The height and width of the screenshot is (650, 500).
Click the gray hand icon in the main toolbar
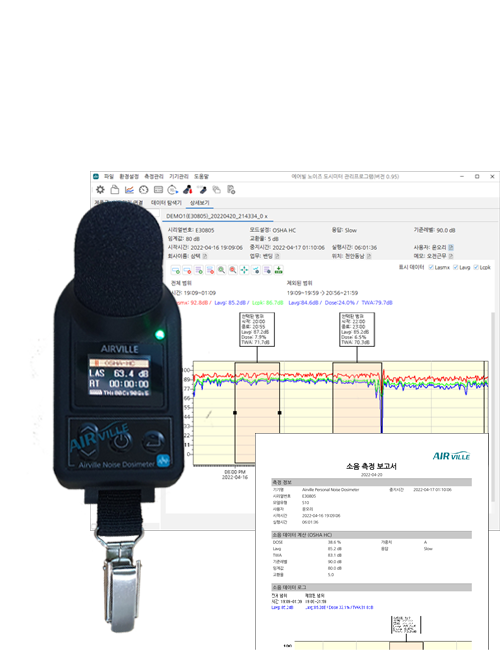click(x=216, y=189)
